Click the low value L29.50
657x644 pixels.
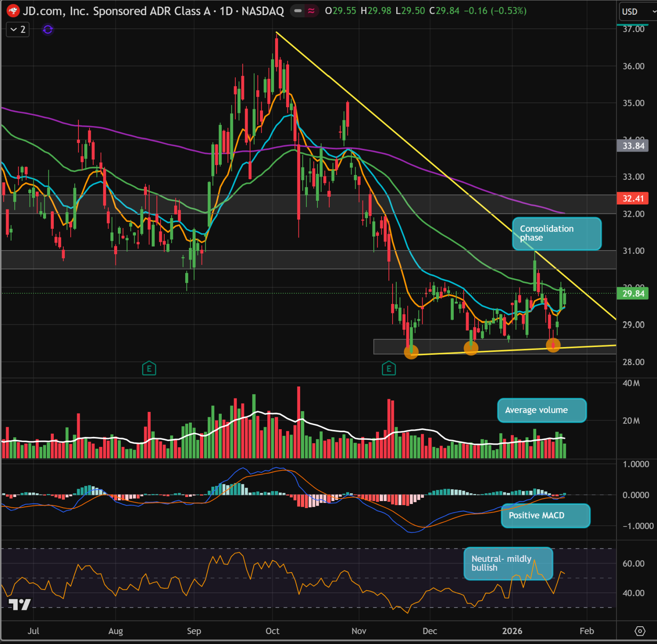(x=410, y=11)
